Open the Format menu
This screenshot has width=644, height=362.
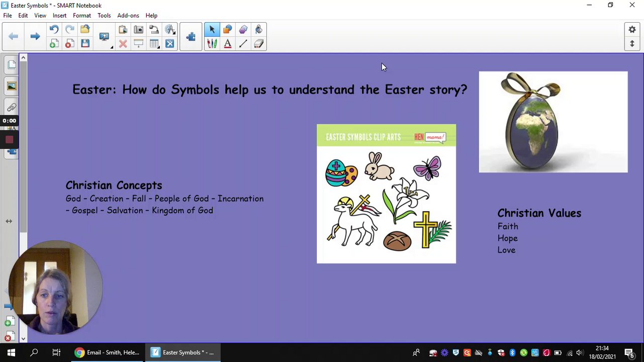tap(82, 16)
